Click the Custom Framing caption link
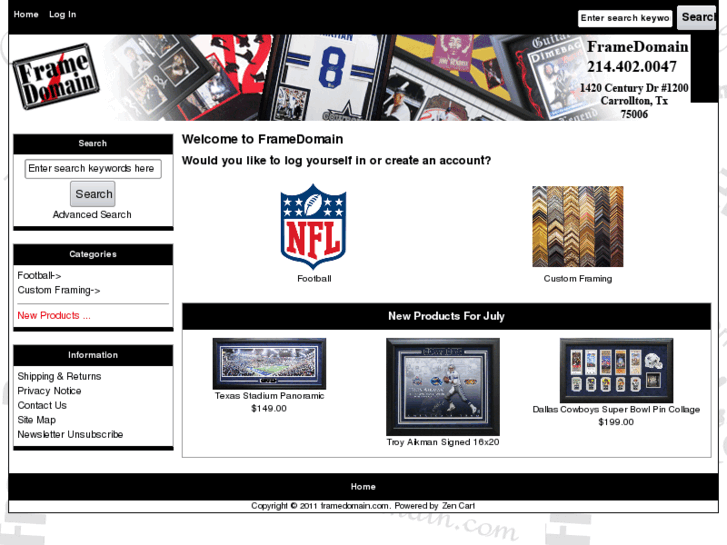727x545 pixels. coord(578,279)
